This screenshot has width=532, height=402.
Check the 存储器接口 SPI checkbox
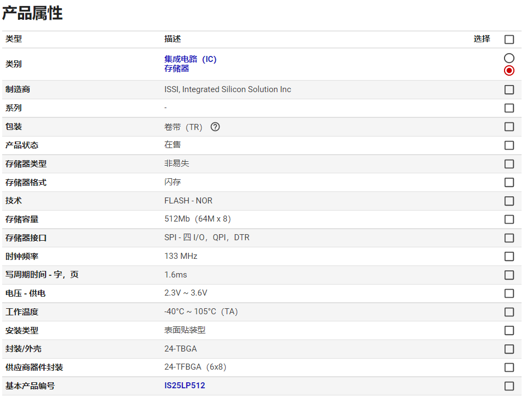(509, 238)
